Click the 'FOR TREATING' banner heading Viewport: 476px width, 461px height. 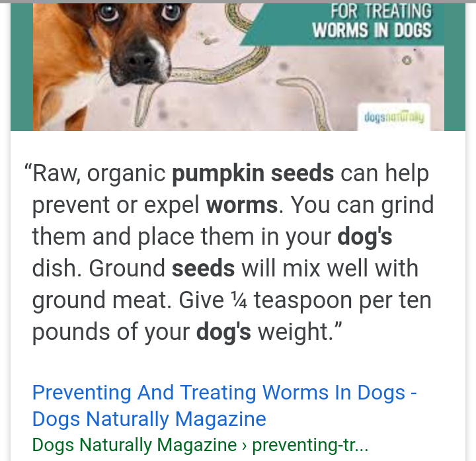pyautogui.click(x=381, y=11)
